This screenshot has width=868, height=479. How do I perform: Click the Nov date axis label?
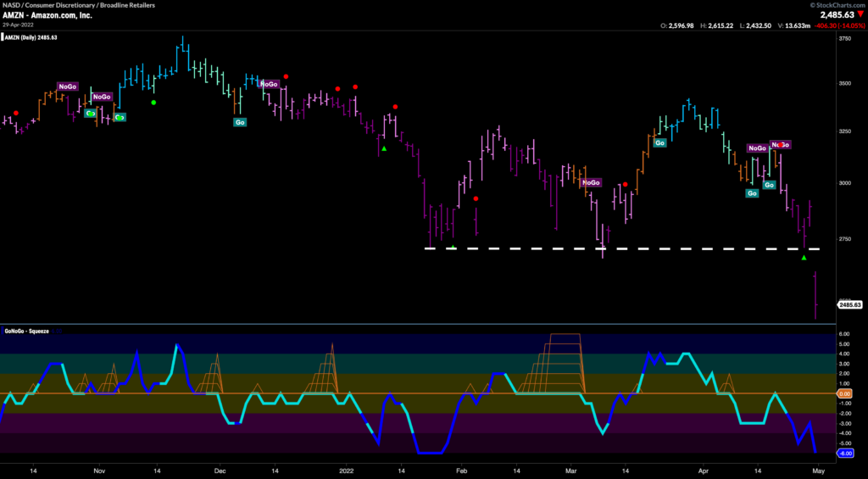[98, 471]
